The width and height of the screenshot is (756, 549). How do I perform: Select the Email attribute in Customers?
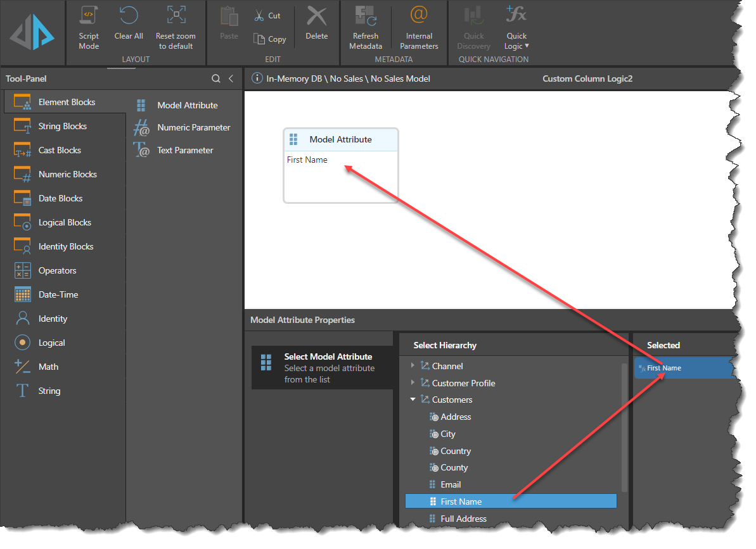click(451, 484)
